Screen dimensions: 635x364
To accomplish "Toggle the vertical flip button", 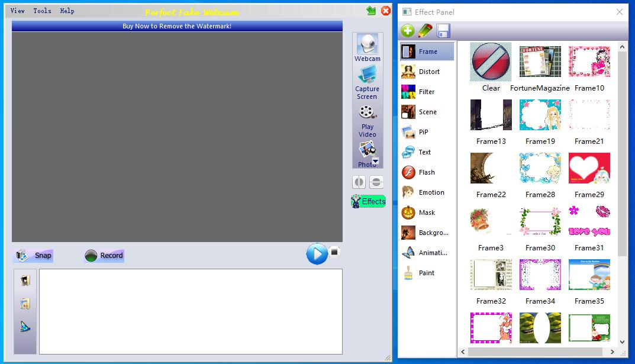I will [x=376, y=182].
